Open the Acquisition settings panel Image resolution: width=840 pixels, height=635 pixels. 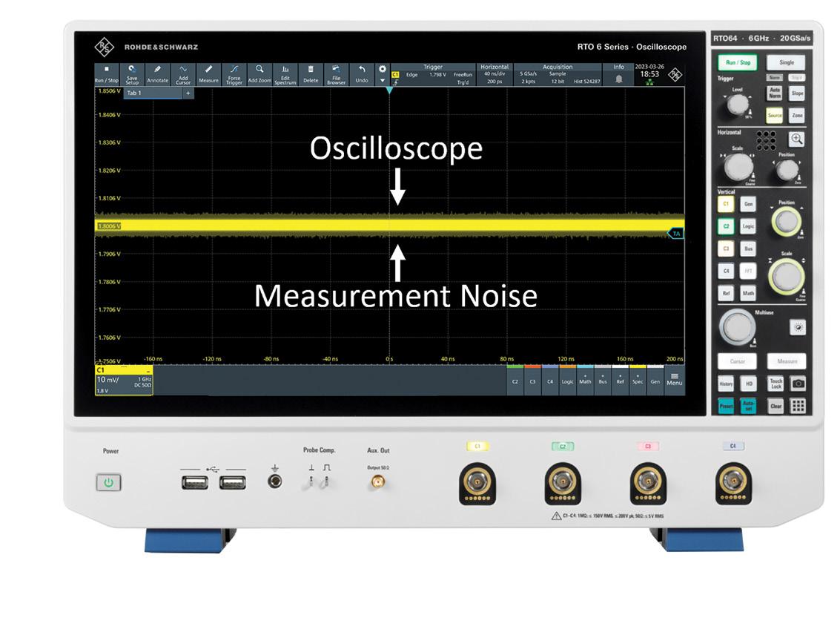pyautogui.click(x=558, y=74)
